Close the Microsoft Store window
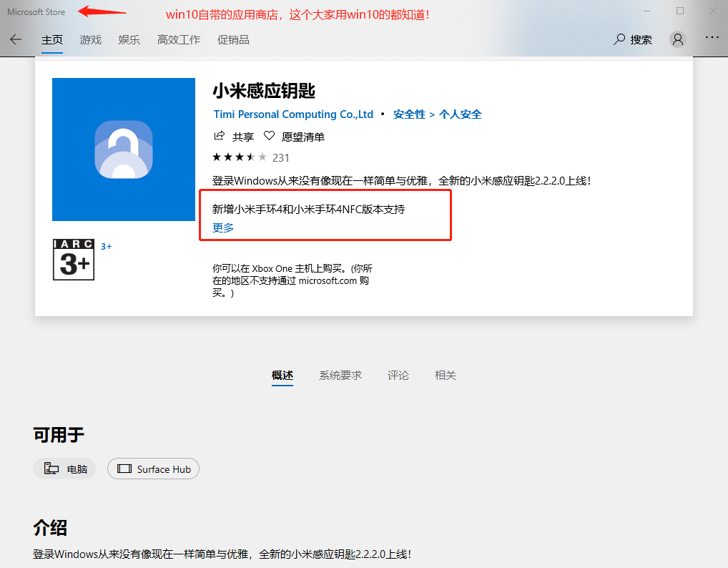The height and width of the screenshot is (568, 728). pyautogui.click(x=713, y=11)
